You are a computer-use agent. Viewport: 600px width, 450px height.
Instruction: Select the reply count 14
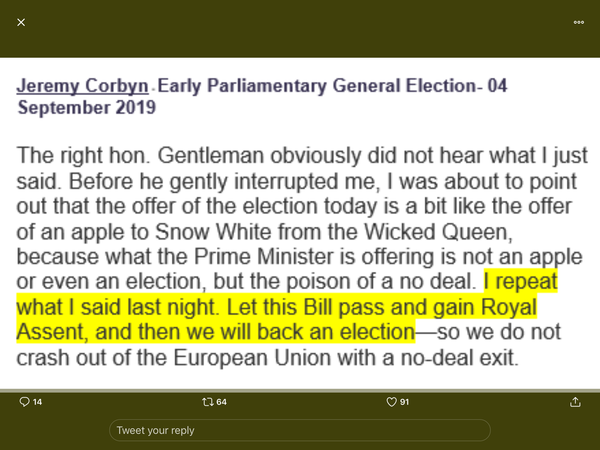37,402
